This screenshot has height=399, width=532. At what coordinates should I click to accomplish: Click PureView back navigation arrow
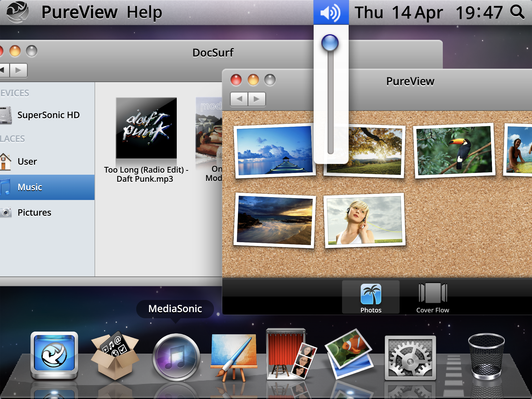pyautogui.click(x=239, y=99)
